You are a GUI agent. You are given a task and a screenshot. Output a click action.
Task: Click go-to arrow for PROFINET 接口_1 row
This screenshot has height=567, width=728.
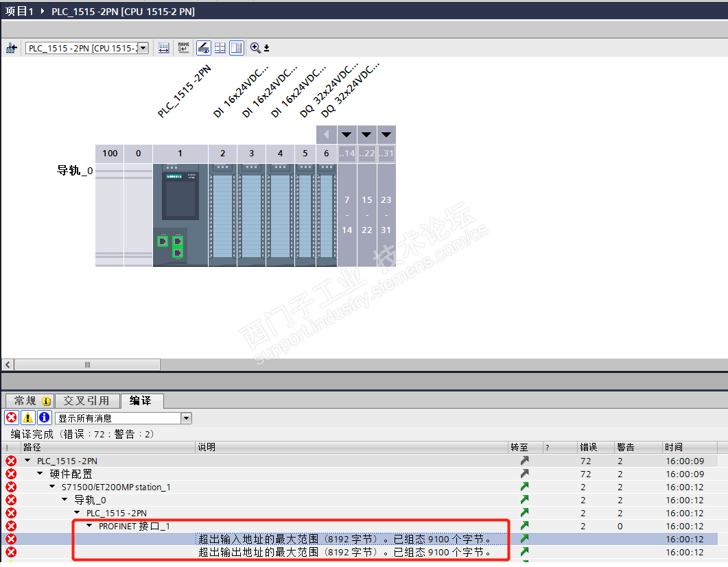click(x=525, y=526)
